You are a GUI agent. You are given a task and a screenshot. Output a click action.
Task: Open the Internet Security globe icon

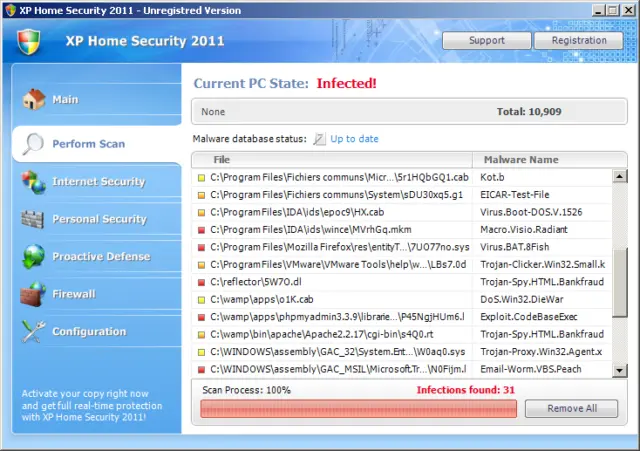pos(34,182)
